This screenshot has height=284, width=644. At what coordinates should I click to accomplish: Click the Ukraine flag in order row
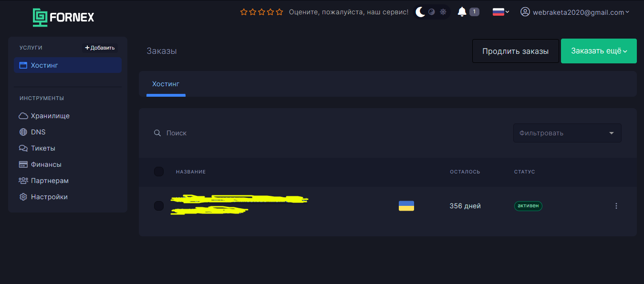406,206
